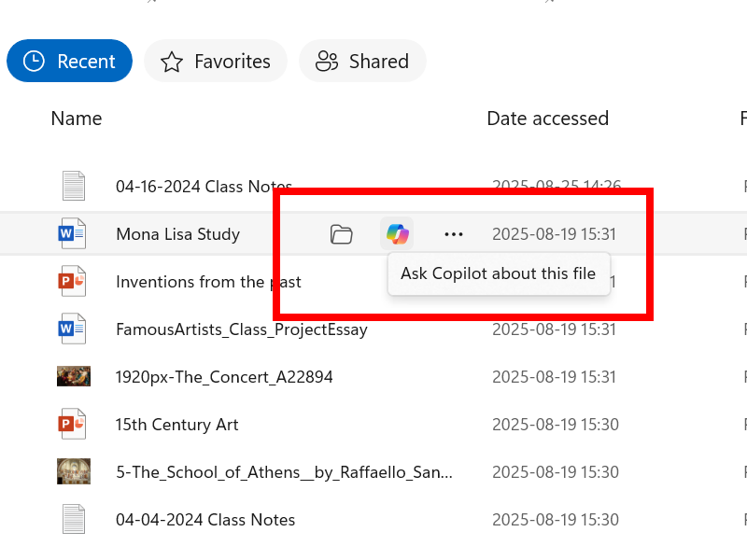747x560 pixels.
Task: Switch to the Favorites view
Action: [x=215, y=61]
